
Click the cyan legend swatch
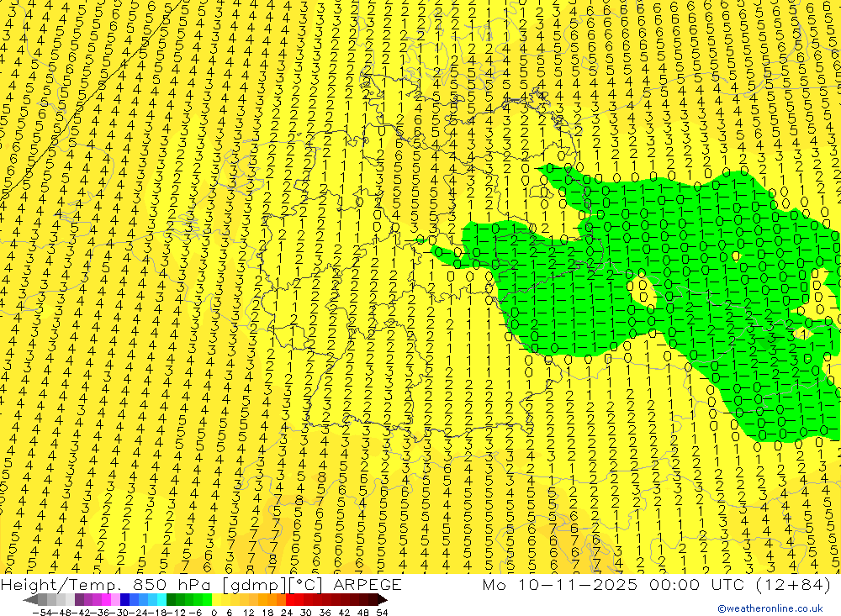pos(161,599)
